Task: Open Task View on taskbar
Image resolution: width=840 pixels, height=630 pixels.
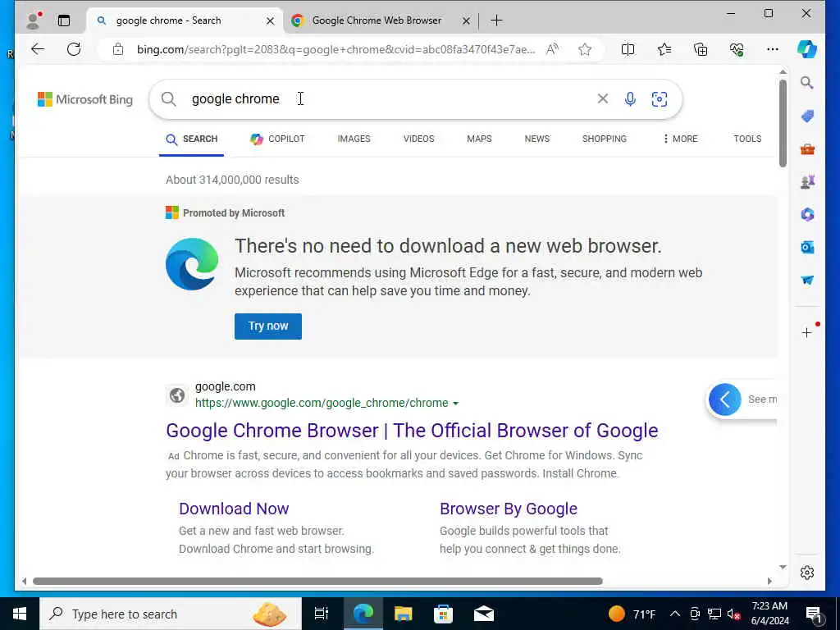Action: [322, 614]
